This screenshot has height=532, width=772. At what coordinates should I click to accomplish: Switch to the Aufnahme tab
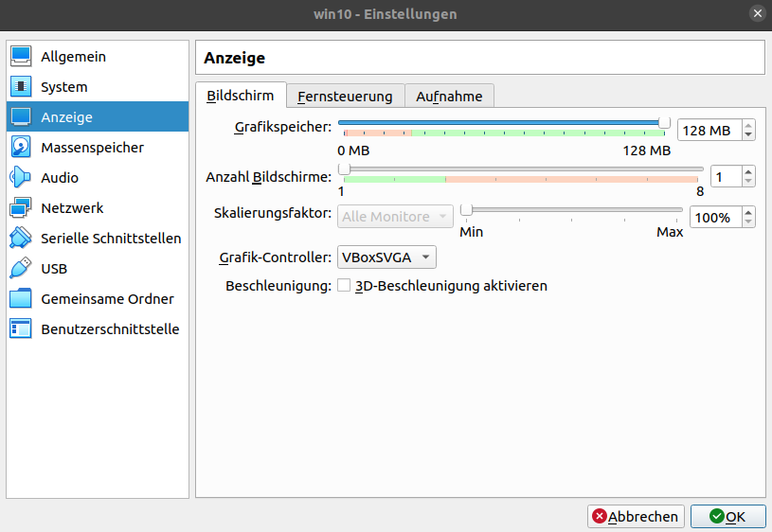[x=449, y=97]
